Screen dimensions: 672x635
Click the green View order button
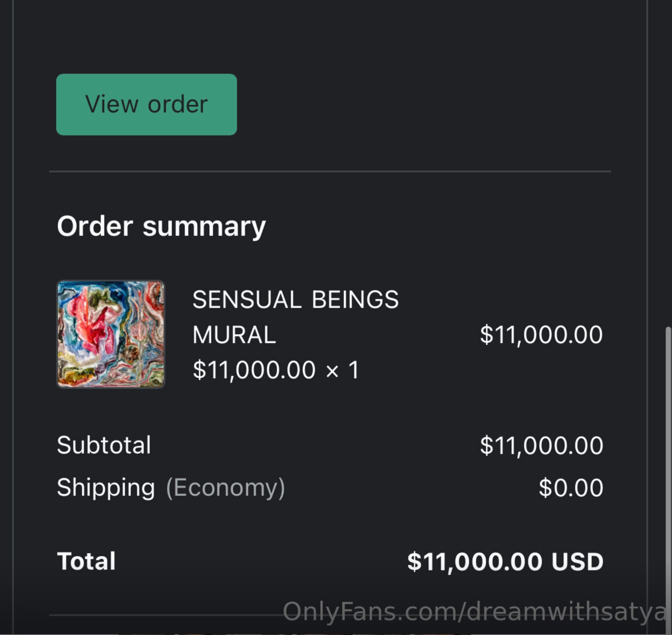tap(146, 104)
